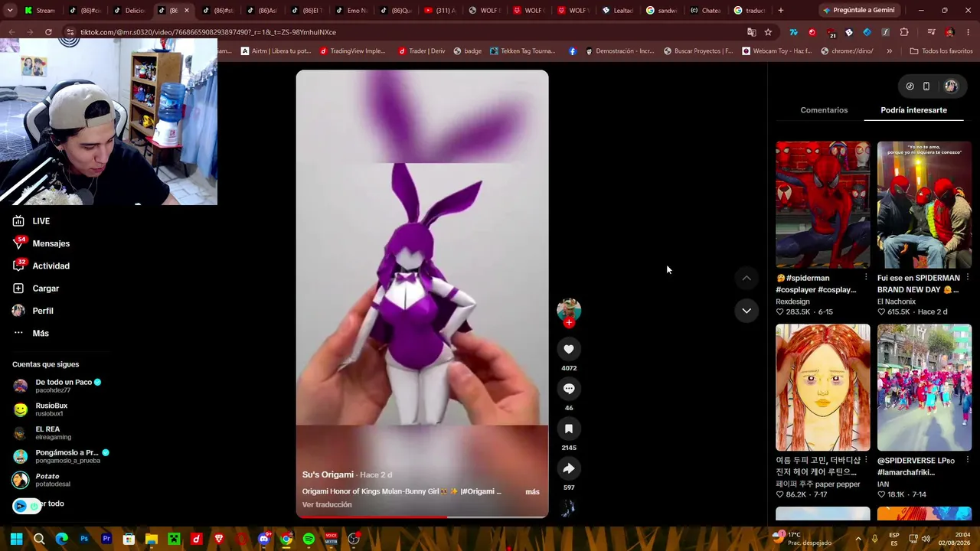Open the SPIDERVERSE parade video thumbnail

924,387
